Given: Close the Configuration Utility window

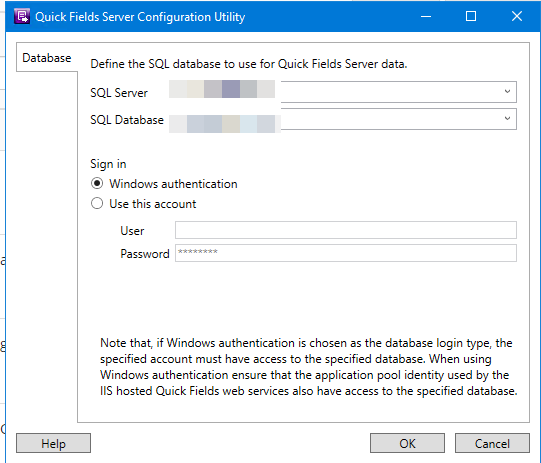Looking at the screenshot, I should pyautogui.click(x=517, y=16).
